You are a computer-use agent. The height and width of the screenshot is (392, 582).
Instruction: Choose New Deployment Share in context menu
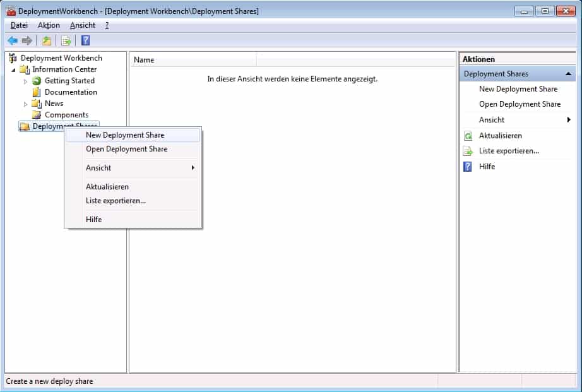coord(133,135)
